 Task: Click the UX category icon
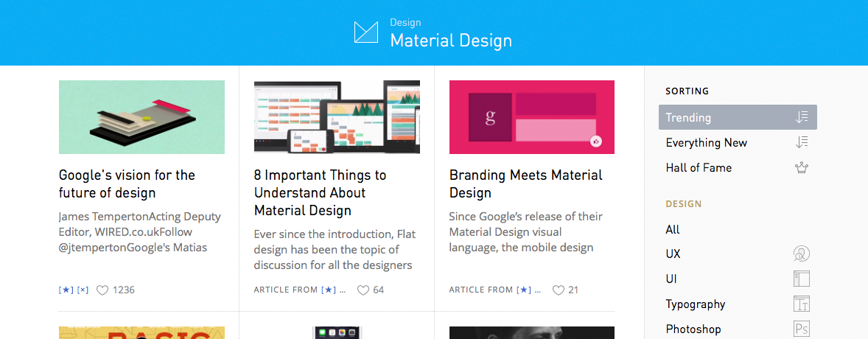click(x=802, y=254)
